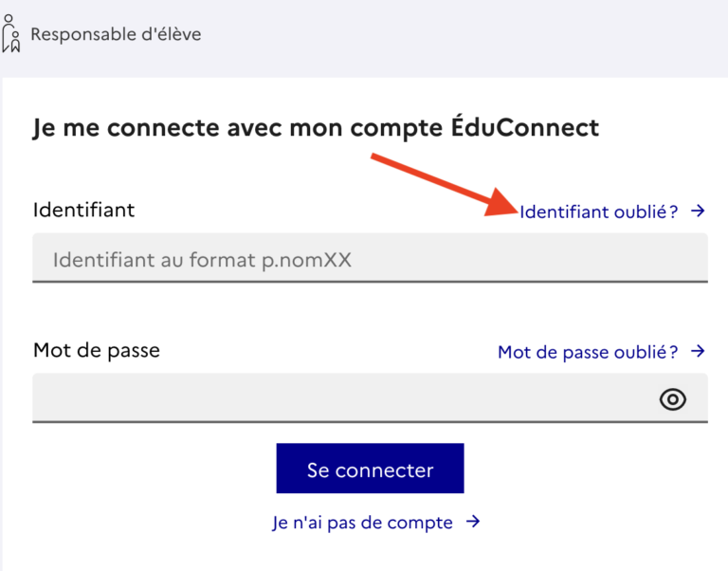Click the p.nomXX placeholder text
This screenshot has width=728, height=571.
click(x=306, y=259)
